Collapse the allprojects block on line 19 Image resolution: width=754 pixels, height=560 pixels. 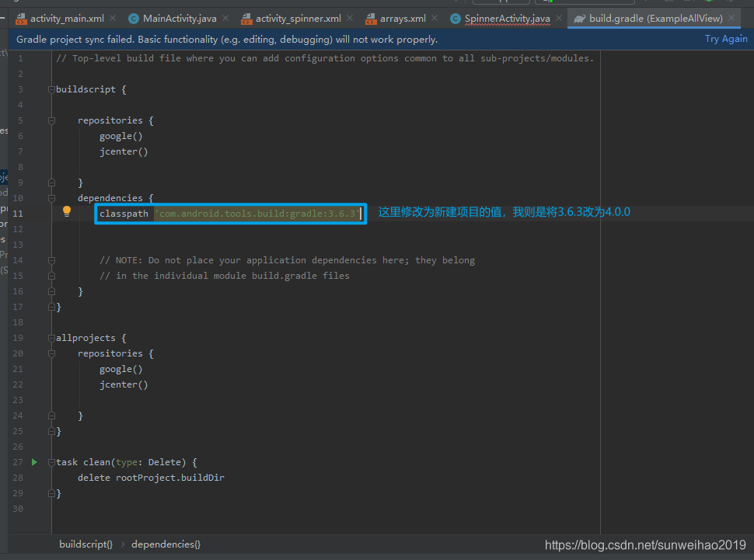pos(51,338)
